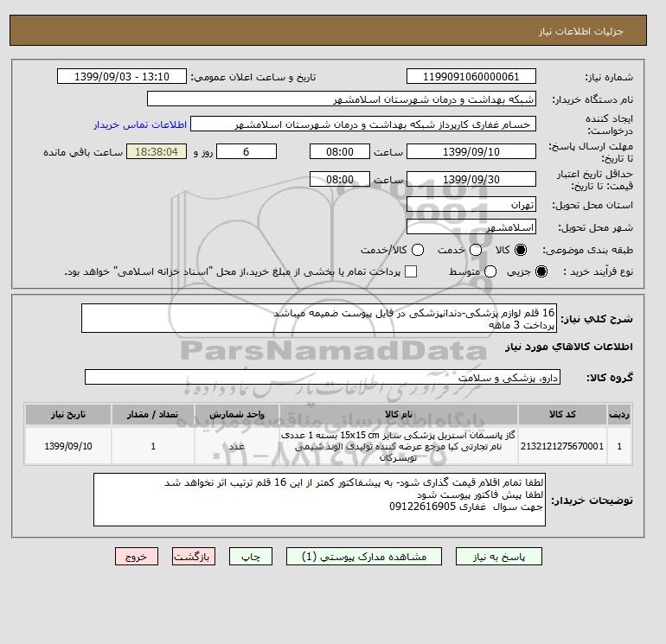The image size is (666, 644).
Task: Click the need date cell 1399/09/10 in table
Action: tap(68, 446)
